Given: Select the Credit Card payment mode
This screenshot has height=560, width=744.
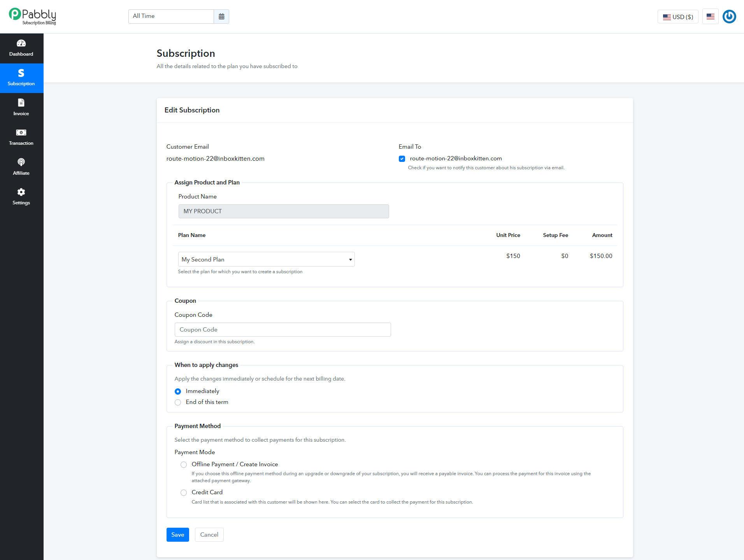Looking at the screenshot, I should point(184,493).
